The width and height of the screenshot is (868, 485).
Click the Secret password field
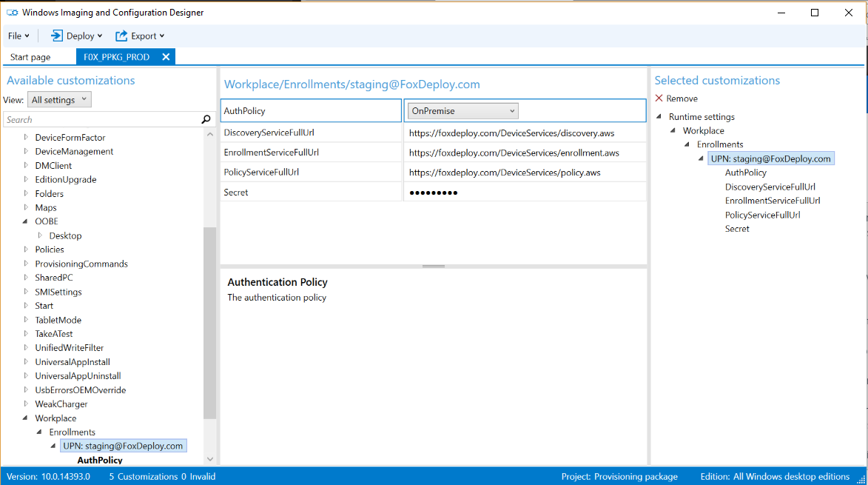point(524,193)
